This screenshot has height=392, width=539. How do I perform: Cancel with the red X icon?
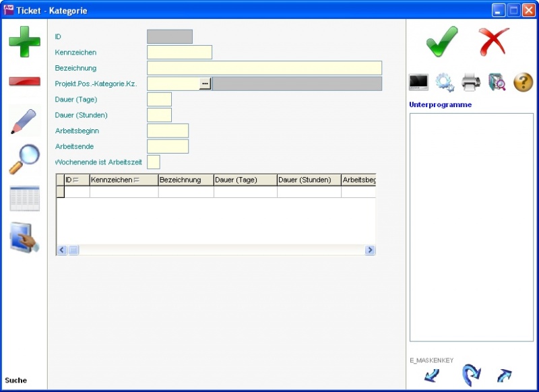(494, 42)
